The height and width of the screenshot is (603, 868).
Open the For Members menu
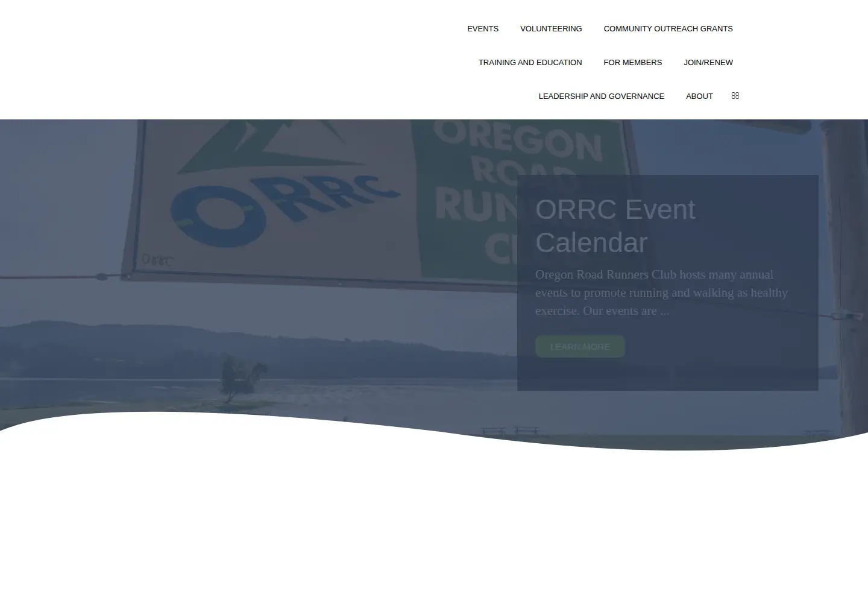pyautogui.click(x=632, y=62)
